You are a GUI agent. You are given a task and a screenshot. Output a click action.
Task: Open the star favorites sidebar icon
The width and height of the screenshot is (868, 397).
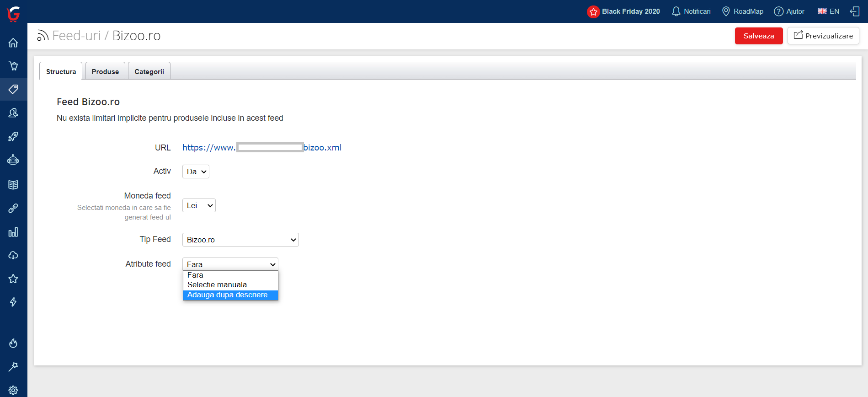tap(13, 279)
